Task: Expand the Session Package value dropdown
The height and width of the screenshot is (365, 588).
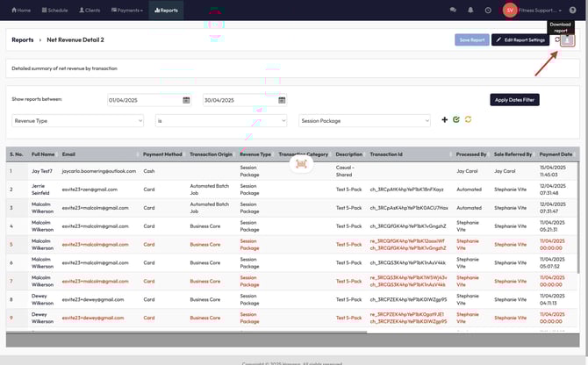Action: [x=364, y=120]
